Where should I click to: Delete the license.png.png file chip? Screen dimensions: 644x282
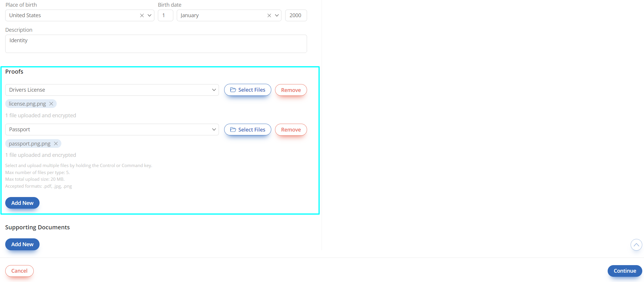coord(51,104)
